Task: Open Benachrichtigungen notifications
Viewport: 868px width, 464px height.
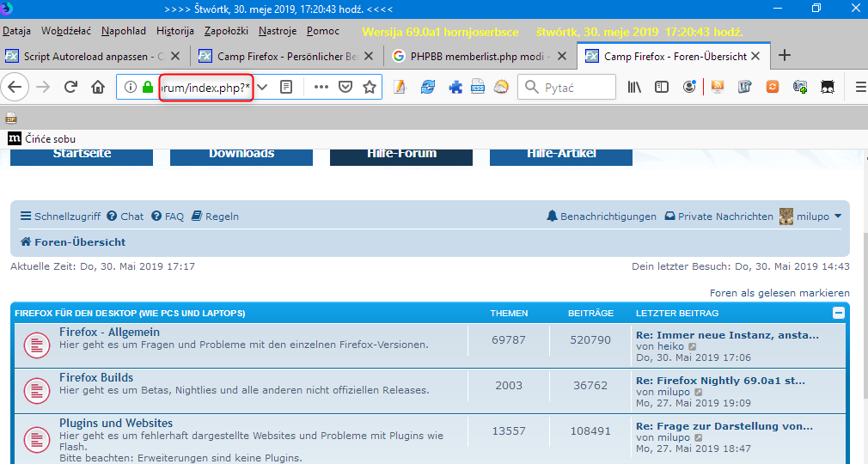Action: [602, 217]
